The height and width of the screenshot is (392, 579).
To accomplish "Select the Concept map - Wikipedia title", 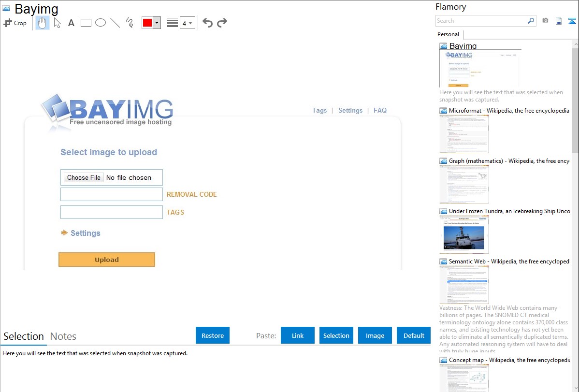I will pyautogui.click(x=509, y=360).
